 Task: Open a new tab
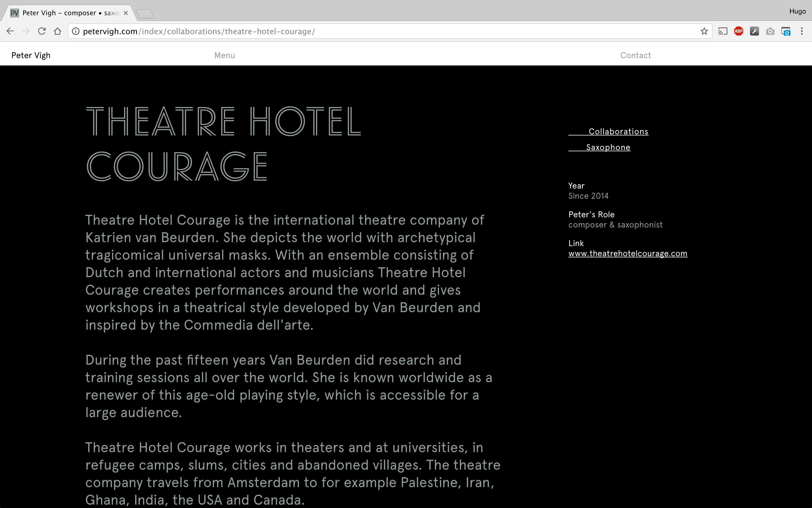145,14
